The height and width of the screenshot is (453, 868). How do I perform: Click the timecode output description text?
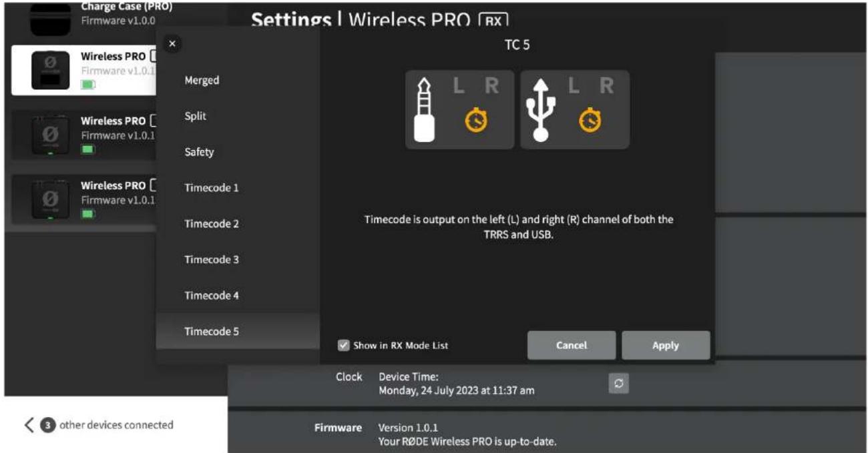(519, 227)
